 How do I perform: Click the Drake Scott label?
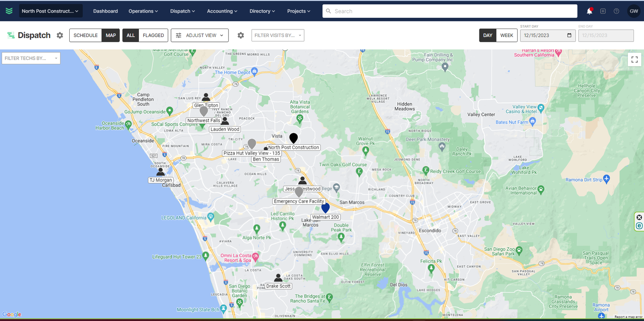point(279,286)
